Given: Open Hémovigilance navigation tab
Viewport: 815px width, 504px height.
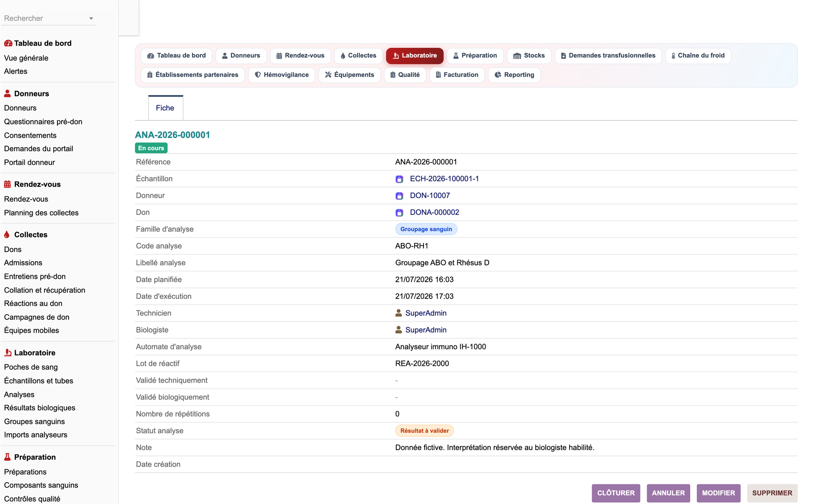Looking at the screenshot, I should [x=281, y=75].
